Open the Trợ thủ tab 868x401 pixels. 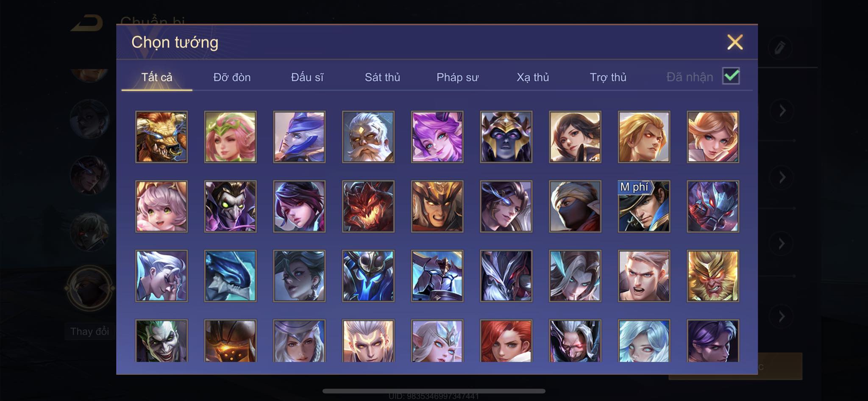[608, 77]
